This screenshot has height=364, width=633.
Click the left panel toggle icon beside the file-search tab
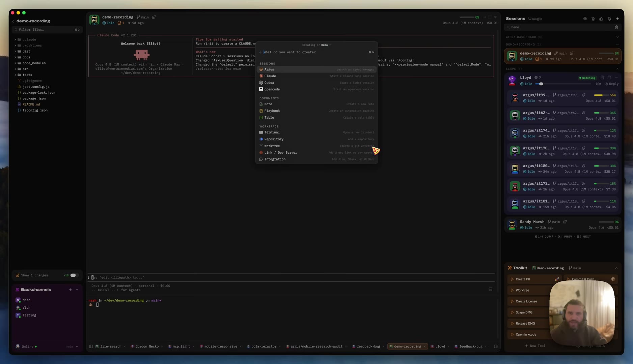(91, 346)
